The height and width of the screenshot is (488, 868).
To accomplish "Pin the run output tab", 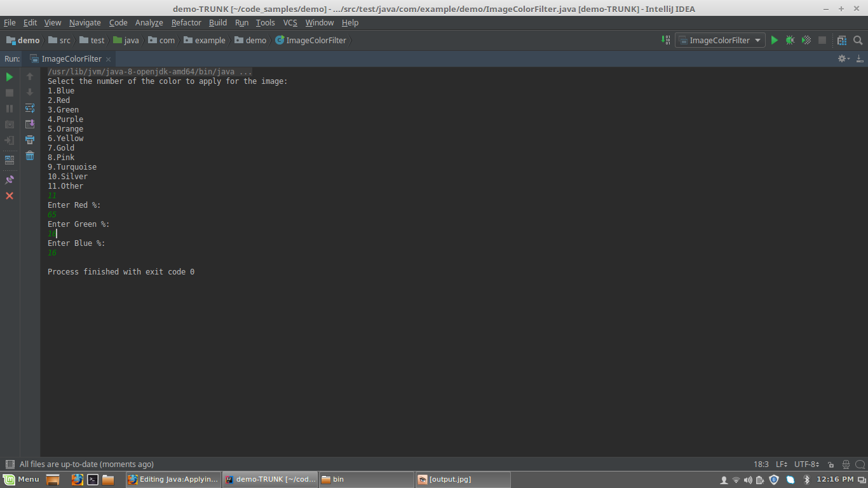I will [9, 180].
